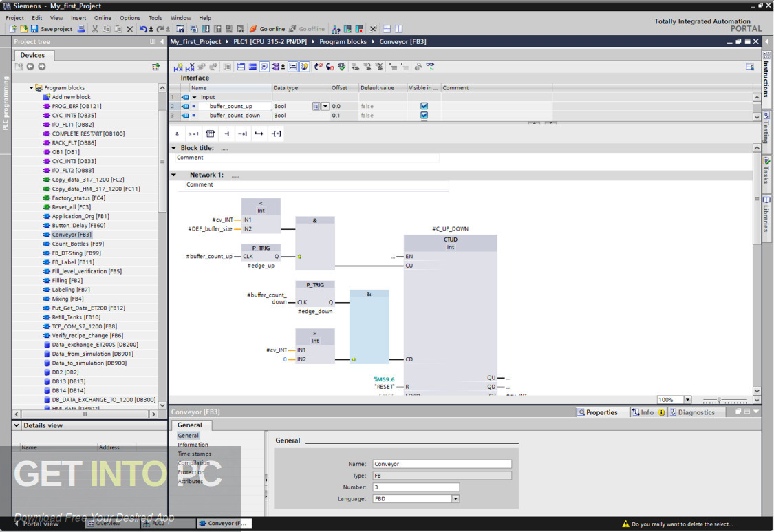This screenshot has height=532, width=774.
Task: Click the Delete network icon in editor toolbar
Action: click(190, 66)
